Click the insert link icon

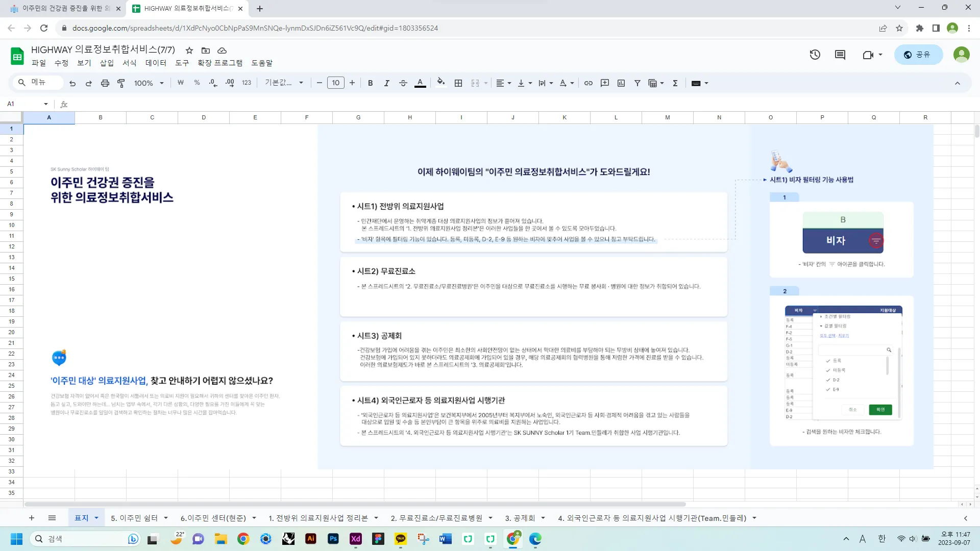(x=588, y=83)
